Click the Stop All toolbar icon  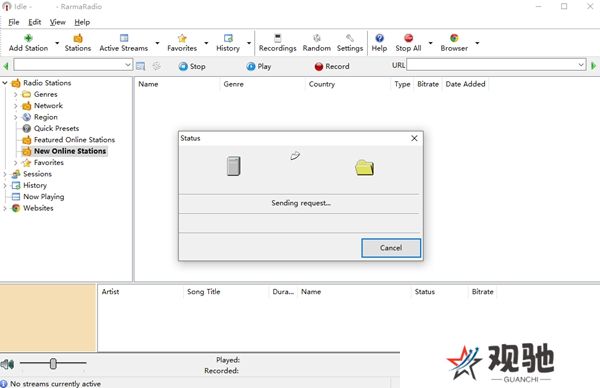point(408,42)
